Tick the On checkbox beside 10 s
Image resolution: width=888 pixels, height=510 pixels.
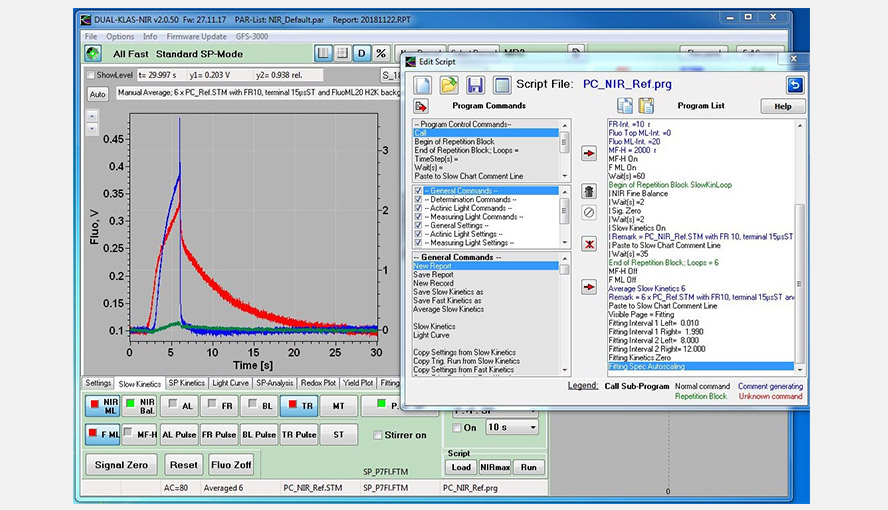[456, 428]
